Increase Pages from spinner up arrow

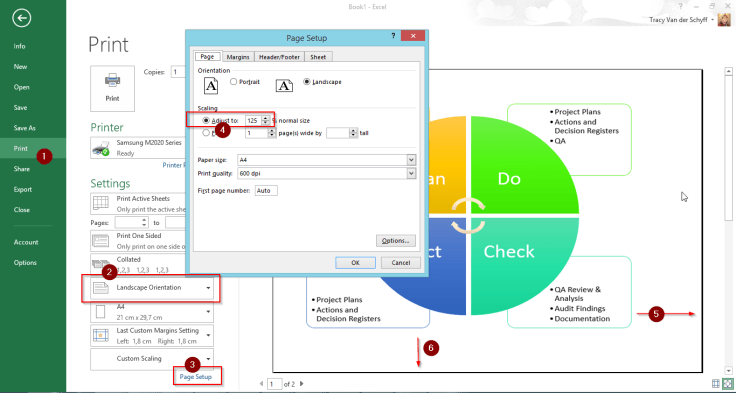(x=144, y=220)
